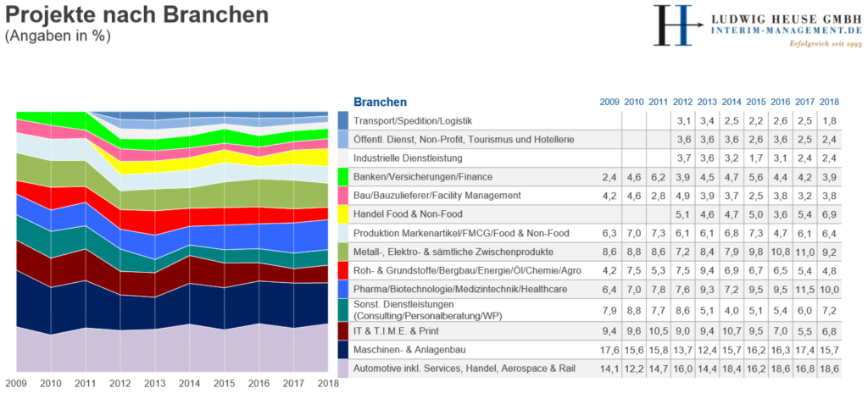Viewport: 868px width, 399px height.
Task: Click the teal Sonst. Dienstleistungen swatch
Action: click(343, 310)
